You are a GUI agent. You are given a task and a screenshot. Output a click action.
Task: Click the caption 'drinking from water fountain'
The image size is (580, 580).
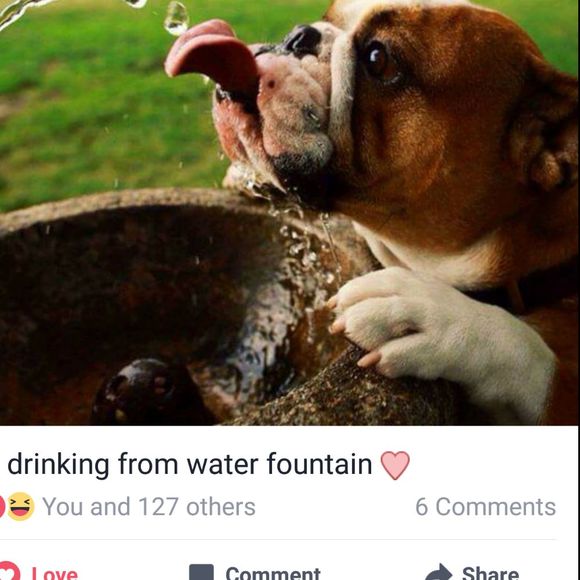(x=190, y=464)
